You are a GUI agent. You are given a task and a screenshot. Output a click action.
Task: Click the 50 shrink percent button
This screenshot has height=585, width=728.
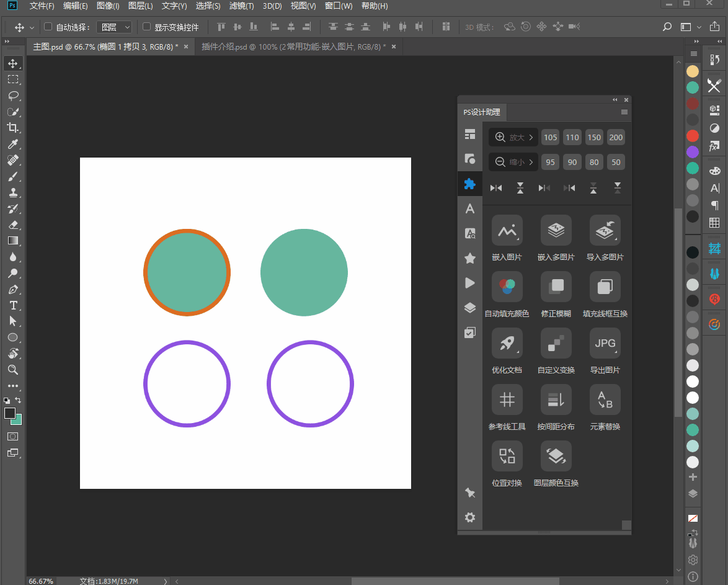(616, 162)
